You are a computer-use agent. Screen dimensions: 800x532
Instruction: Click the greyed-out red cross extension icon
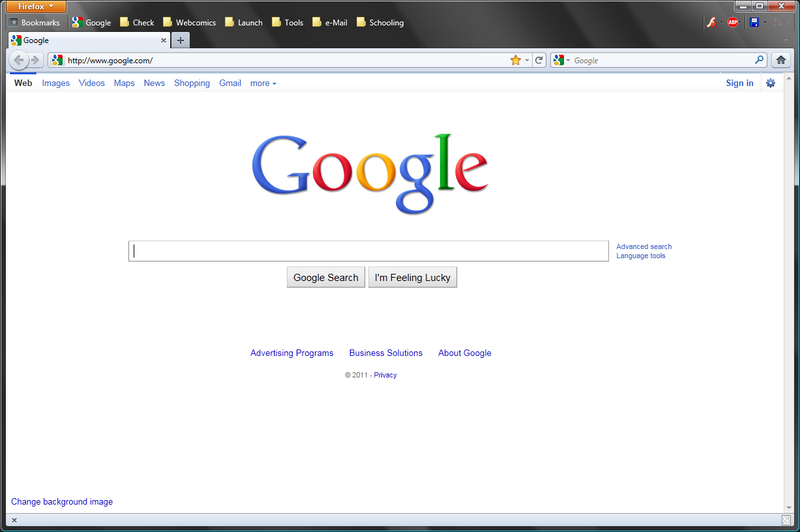(x=778, y=22)
